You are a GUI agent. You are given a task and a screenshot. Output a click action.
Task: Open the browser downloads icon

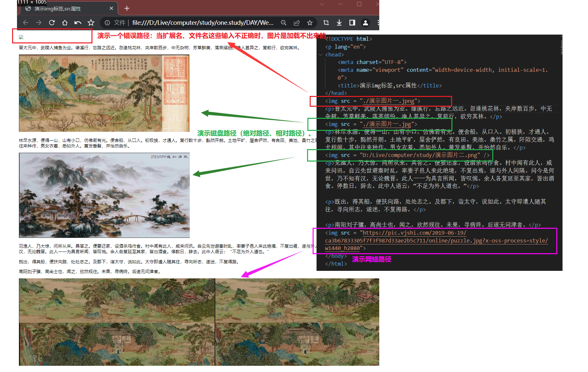point(339,23)
